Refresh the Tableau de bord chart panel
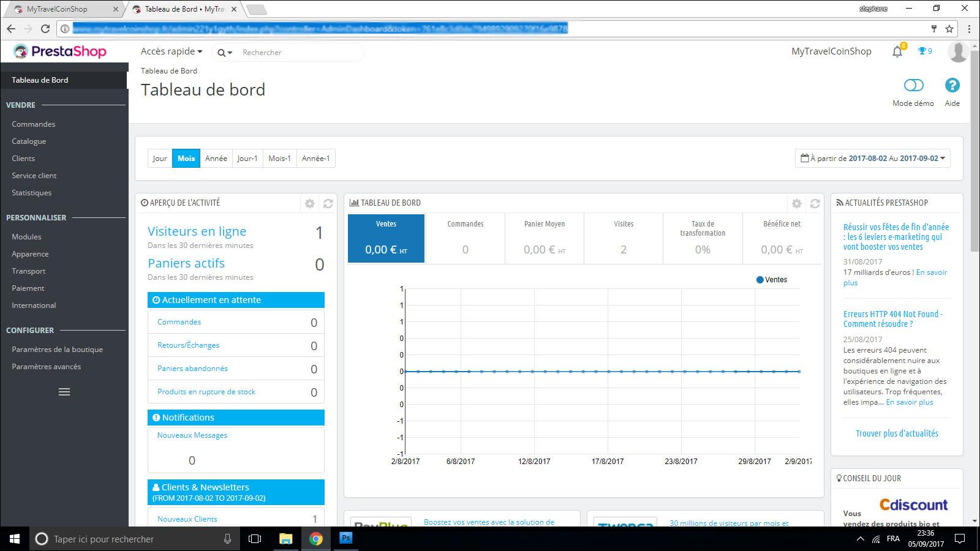Screen dimensions: 980x551 815,203
